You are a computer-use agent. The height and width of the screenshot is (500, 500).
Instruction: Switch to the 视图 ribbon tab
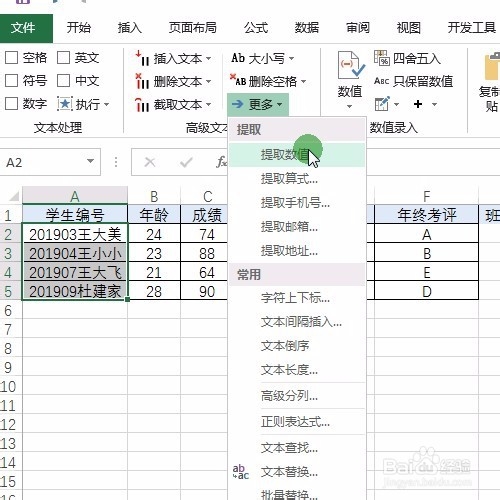coord(409,28)
